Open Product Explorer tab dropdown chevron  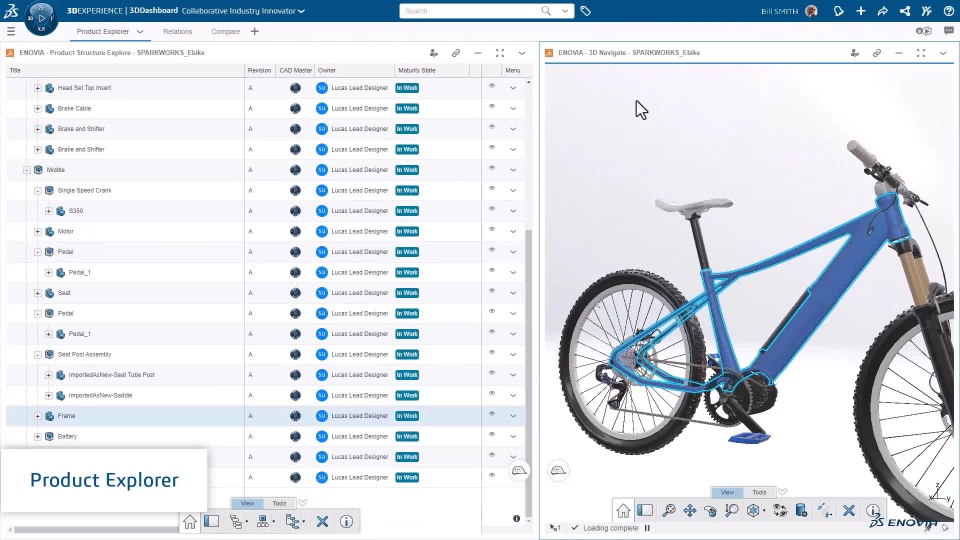point(140,31)
